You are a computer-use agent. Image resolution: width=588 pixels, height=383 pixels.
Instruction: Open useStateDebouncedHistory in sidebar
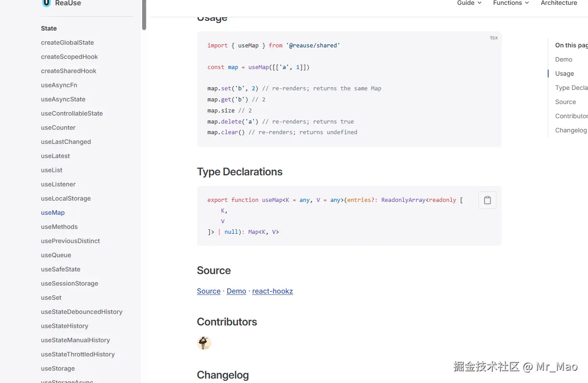82,312
